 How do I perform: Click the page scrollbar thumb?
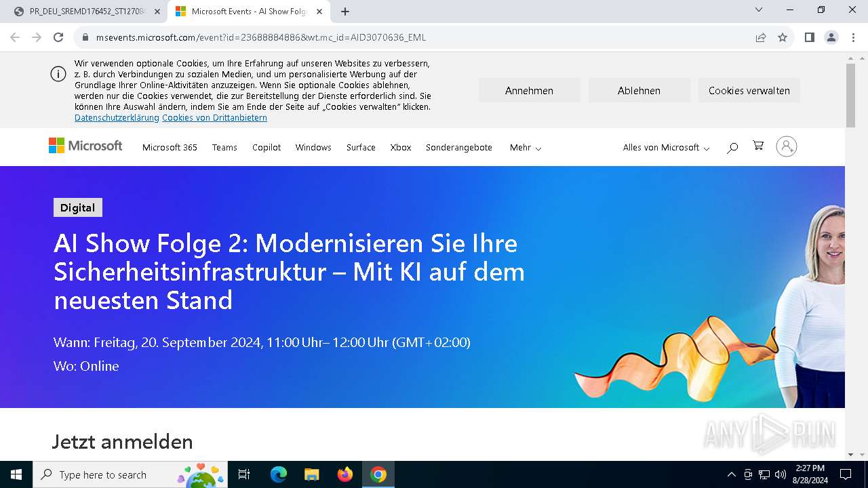point(850,95)
